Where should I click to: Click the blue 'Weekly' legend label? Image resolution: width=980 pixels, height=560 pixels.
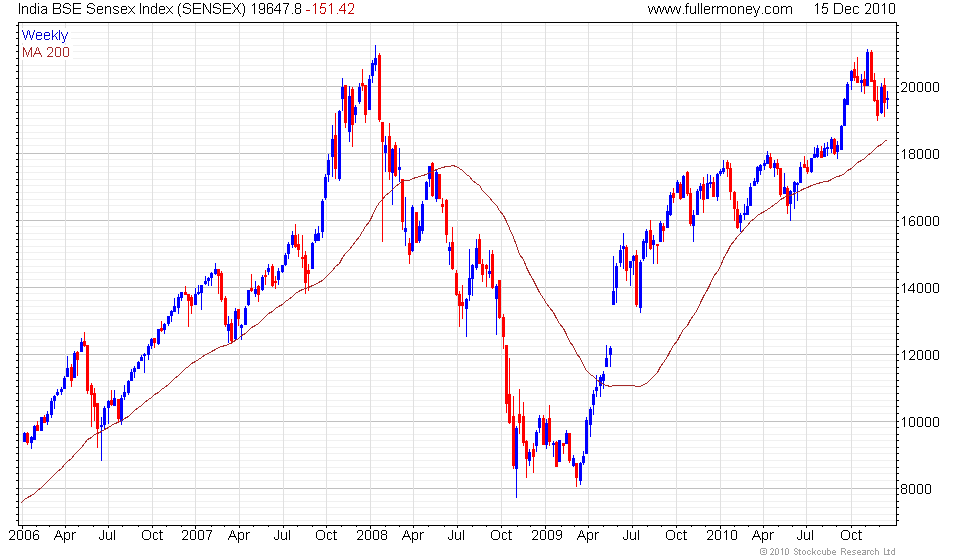pyautogui.click(x=45, y=36)
